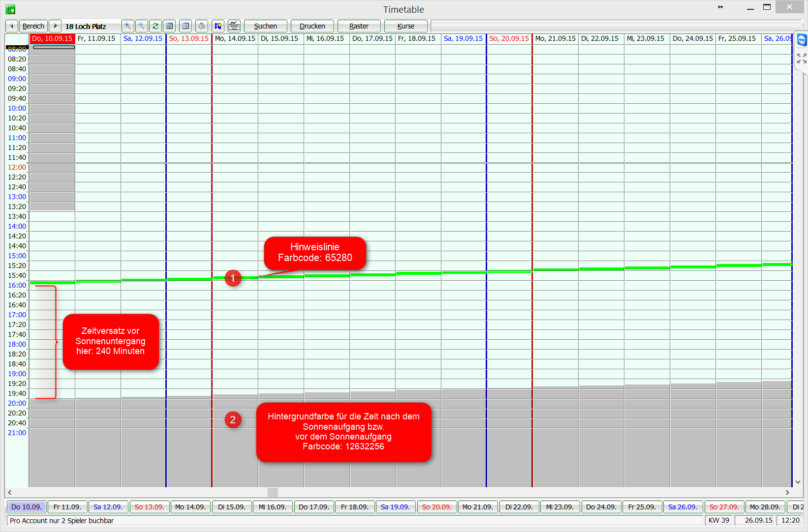Open the Kurse view
Viewport: 808px width, 532px height.
click(405, 26)
